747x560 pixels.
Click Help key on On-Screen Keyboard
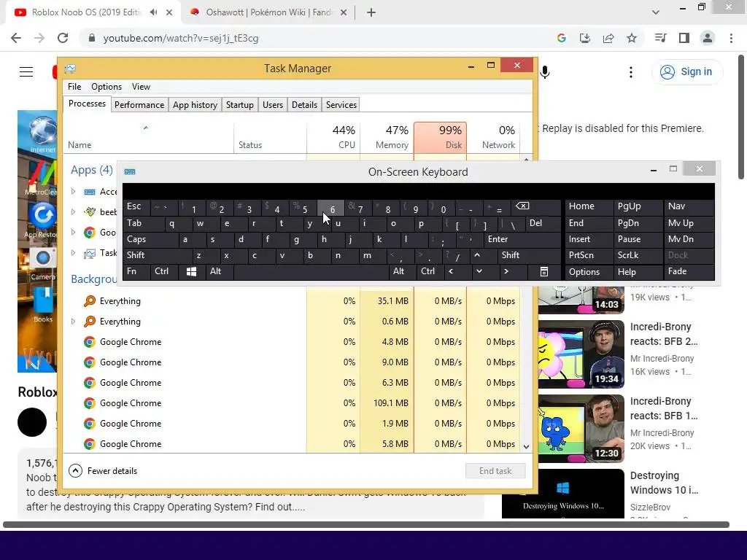[x=638, y=271]
